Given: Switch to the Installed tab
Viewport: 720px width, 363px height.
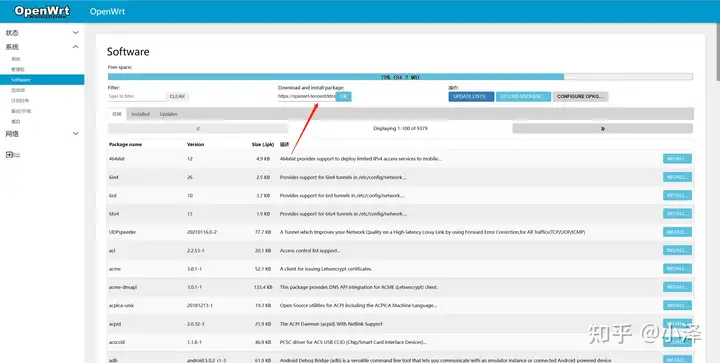Looking at the screenshot, I should click(140, 114).
